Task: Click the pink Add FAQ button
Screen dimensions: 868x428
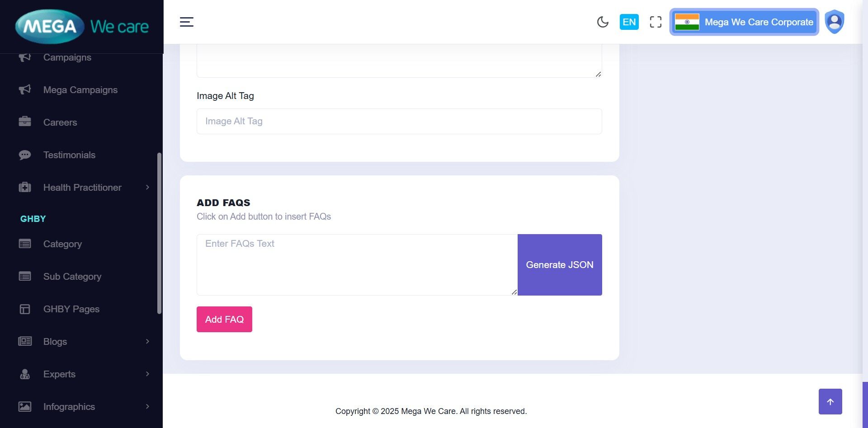Action: pos(224,319)
